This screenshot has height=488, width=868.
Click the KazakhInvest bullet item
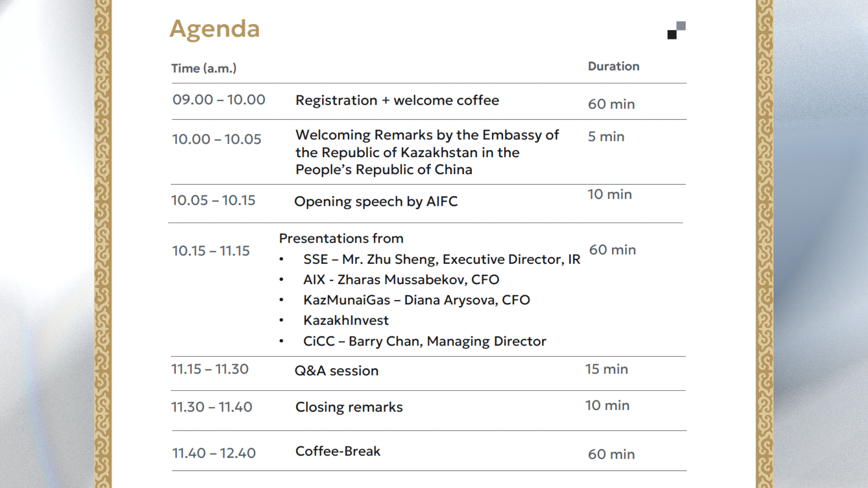[346, 320]
